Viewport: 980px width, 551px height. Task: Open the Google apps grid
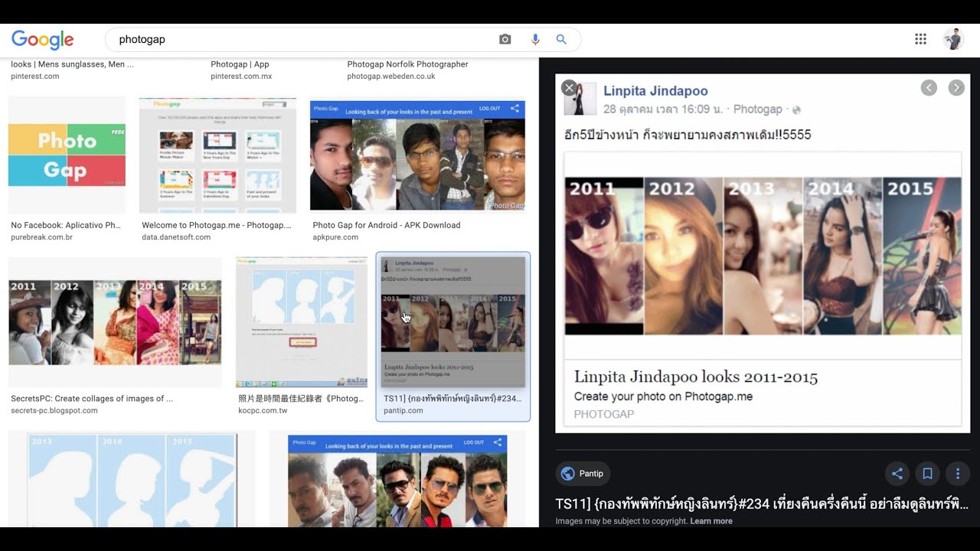920,39
